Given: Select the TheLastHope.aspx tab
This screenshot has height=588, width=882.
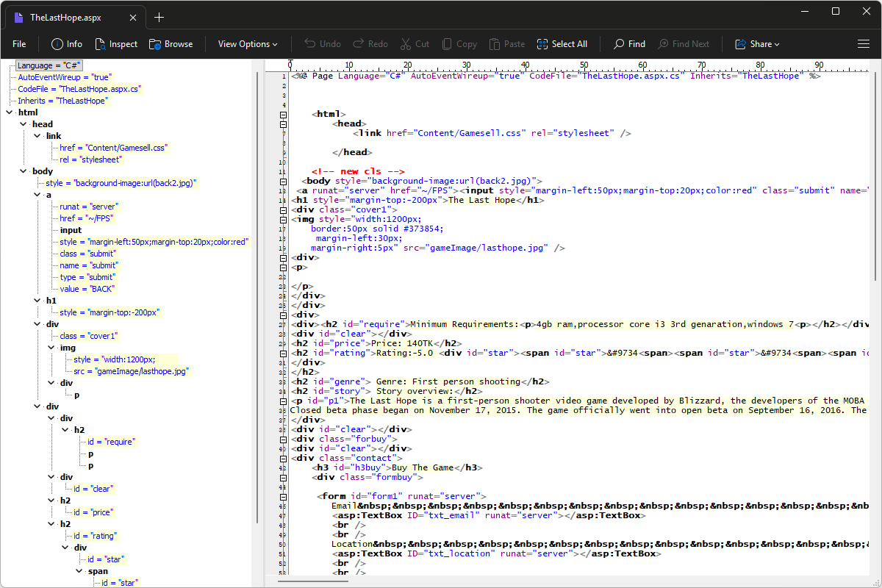Looking at the screenshot, I should coord(76,17).
